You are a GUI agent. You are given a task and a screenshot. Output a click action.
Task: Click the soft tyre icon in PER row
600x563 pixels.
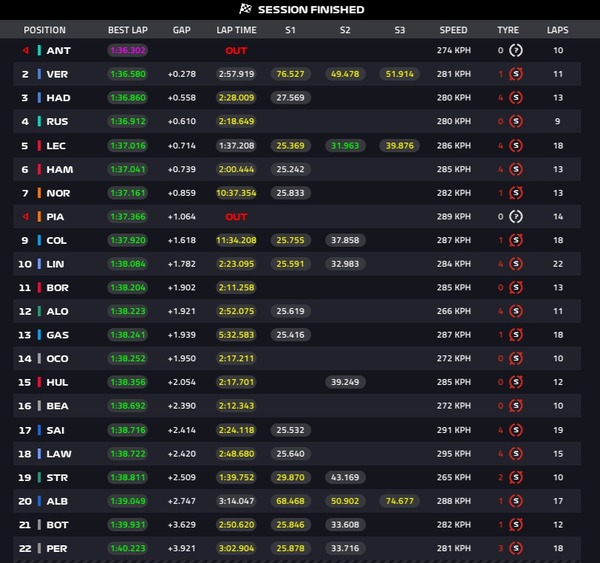point(515,548)
